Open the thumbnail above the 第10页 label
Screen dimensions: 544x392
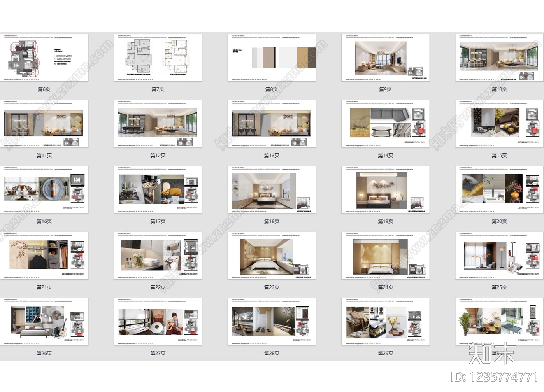tap(499, 58)
